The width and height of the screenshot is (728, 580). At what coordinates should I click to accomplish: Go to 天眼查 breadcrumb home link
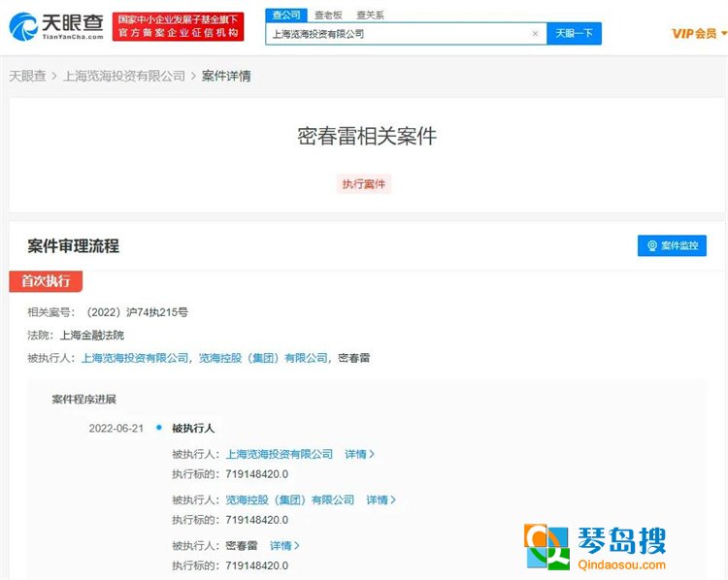point(27,76)
